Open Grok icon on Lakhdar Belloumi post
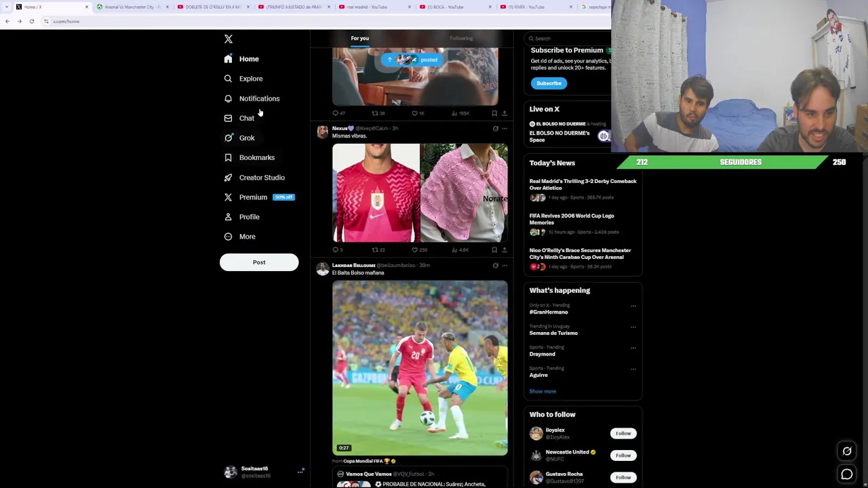Screen dimensions: 868x488 pos(495,266)
